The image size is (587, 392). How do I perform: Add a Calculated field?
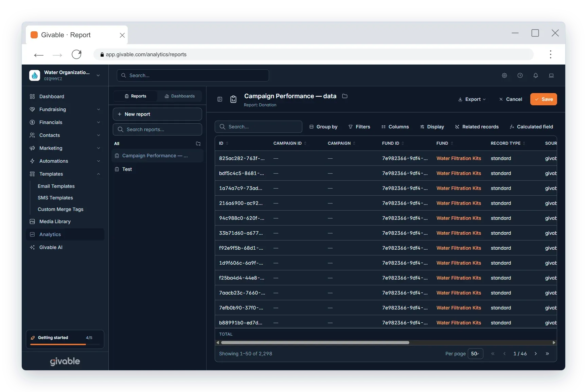531,127
